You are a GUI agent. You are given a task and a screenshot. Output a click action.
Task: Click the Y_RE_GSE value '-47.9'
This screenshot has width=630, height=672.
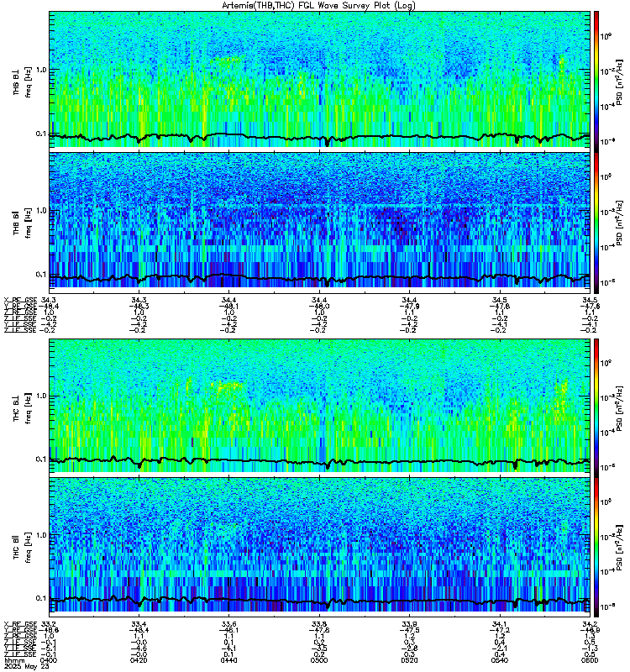pos(409,307)
